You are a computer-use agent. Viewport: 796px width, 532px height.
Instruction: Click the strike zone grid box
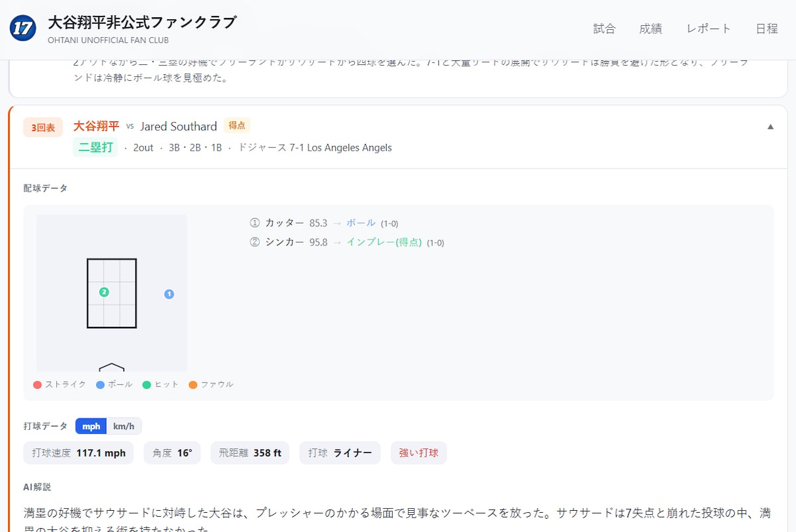coord(111,293)
